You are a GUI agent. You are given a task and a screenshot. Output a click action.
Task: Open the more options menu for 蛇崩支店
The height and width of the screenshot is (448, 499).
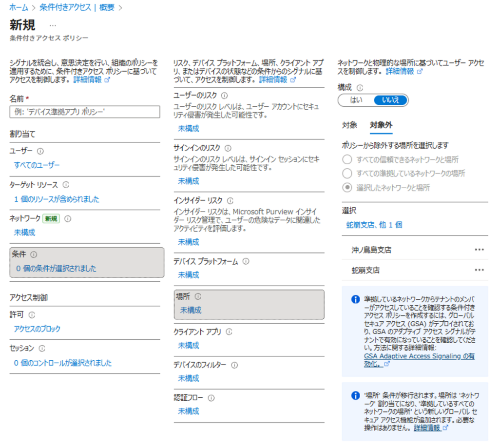pyautogui.click(x=479, y=270)
